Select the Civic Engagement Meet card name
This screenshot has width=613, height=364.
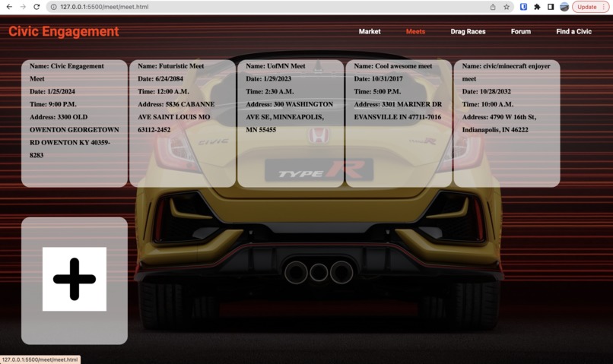point(67,72)
